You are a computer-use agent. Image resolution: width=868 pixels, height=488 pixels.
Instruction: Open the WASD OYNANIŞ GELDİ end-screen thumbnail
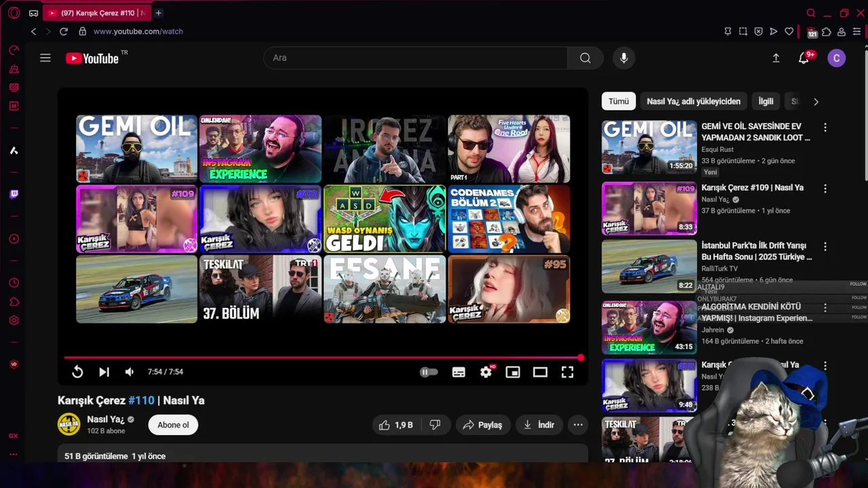(384, 219)
